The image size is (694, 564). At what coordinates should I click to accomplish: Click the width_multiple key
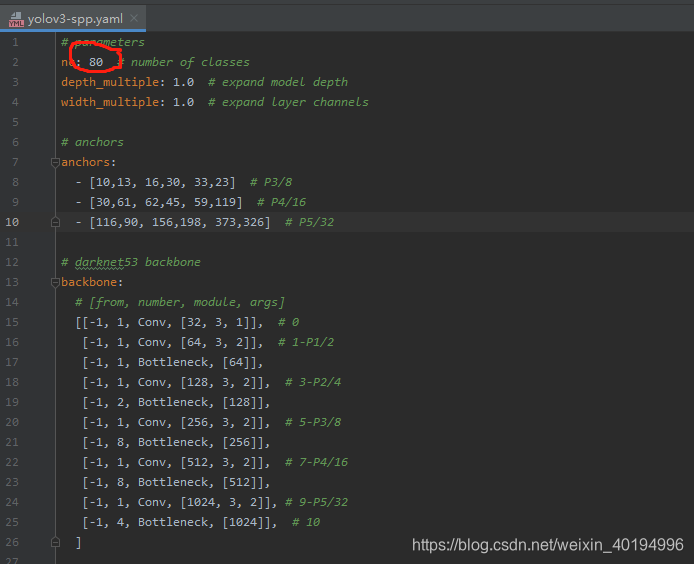110,102
